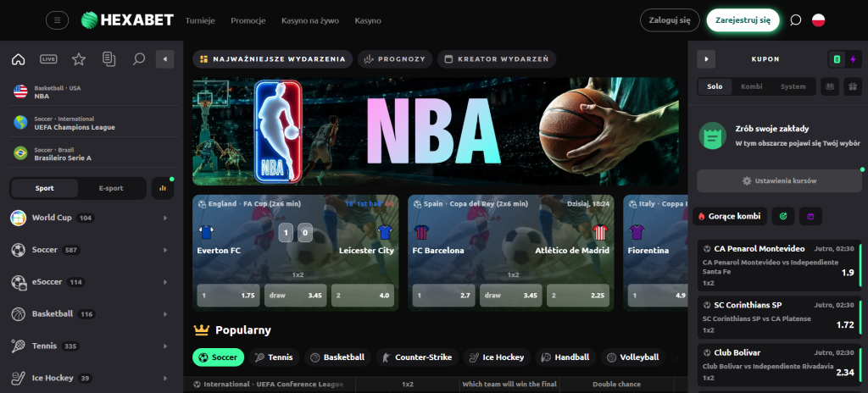Toggle the purple lightning quick-bet icon
The height and width of the screenshot is (393, 868).
click(853, 59)
